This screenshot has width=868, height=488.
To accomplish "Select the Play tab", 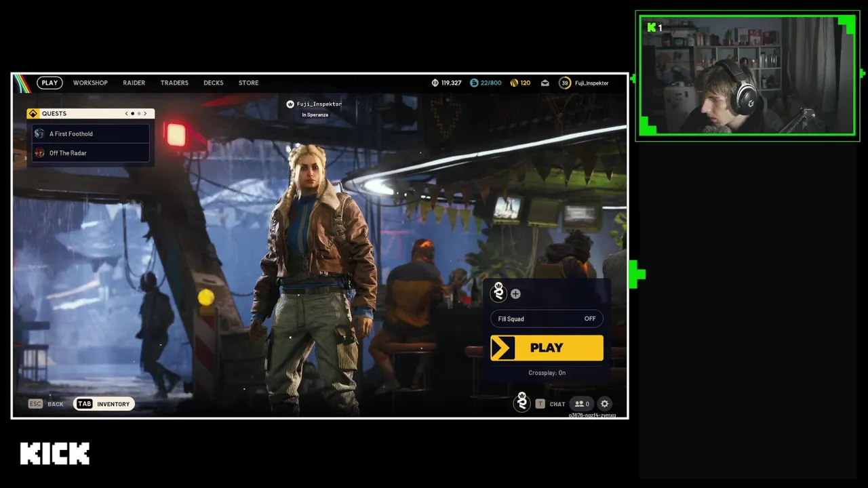I will point(50,83).
